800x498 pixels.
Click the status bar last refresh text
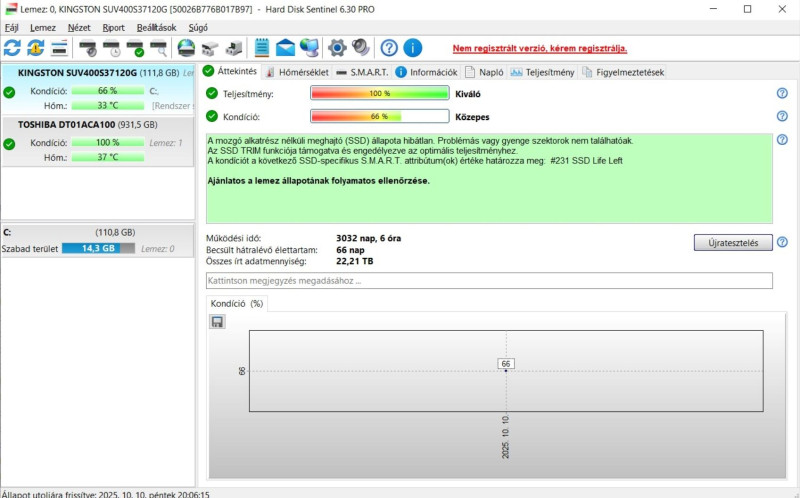[x=106, y=494]
